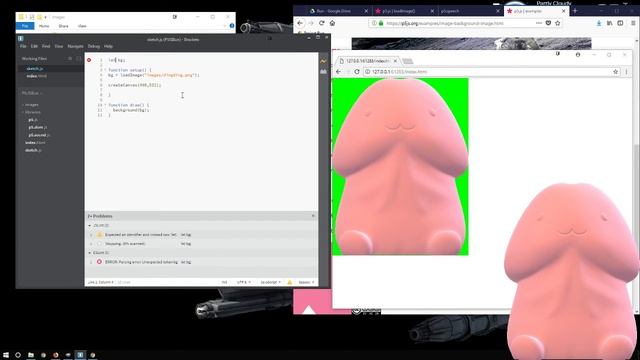
Task: Click the ESLint red error circle icon
Action: point(99,262)
